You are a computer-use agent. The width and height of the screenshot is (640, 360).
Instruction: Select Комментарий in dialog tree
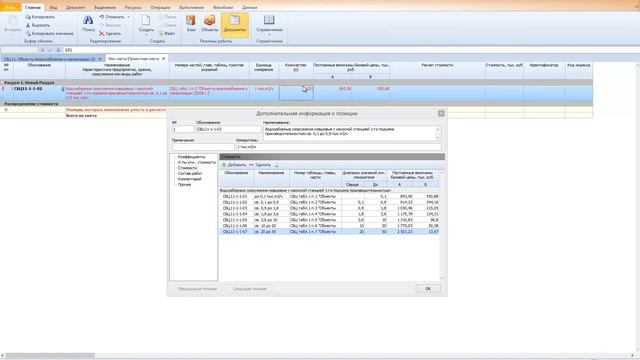point(189,179)
